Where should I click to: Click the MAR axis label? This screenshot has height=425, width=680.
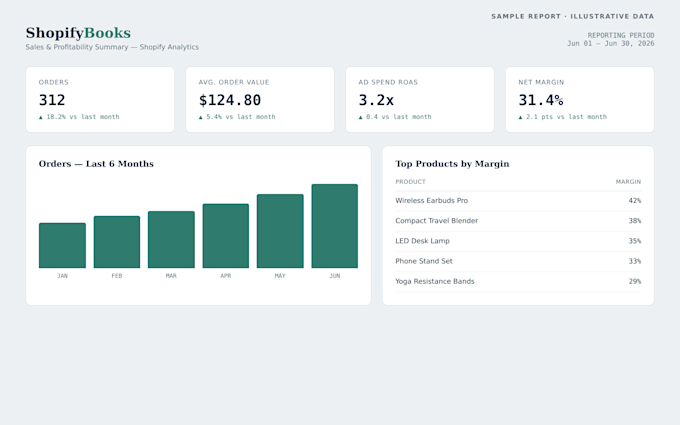[x=171, y=276]
